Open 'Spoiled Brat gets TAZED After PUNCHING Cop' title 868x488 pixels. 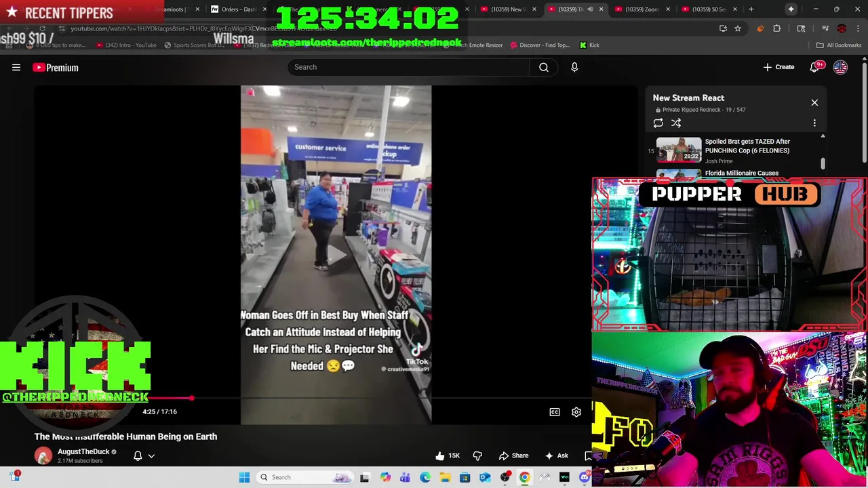747,146
